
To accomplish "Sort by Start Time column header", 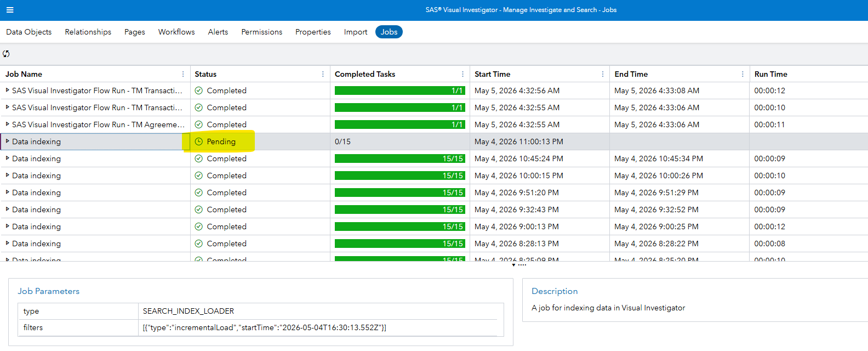I will pos(492,74).
